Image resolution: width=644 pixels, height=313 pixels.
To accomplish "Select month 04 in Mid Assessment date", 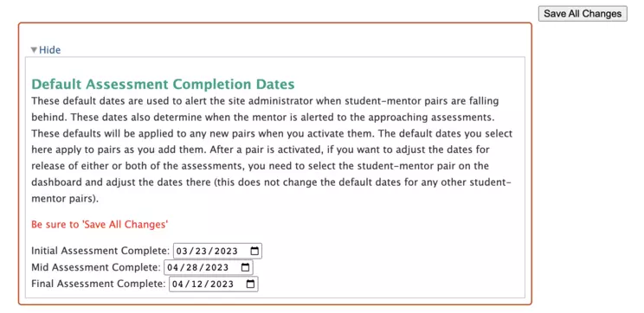I will tap(173, 267).
